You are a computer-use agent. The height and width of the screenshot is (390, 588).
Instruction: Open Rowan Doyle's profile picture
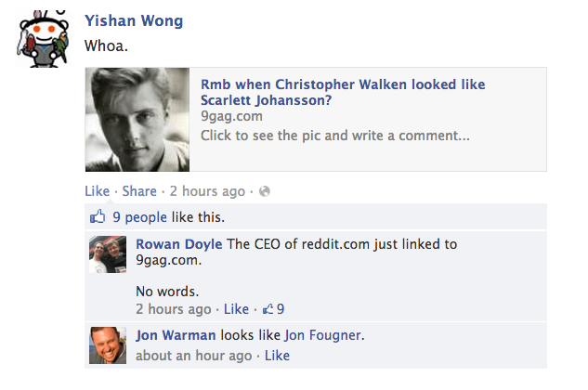[x=108, y=254]
